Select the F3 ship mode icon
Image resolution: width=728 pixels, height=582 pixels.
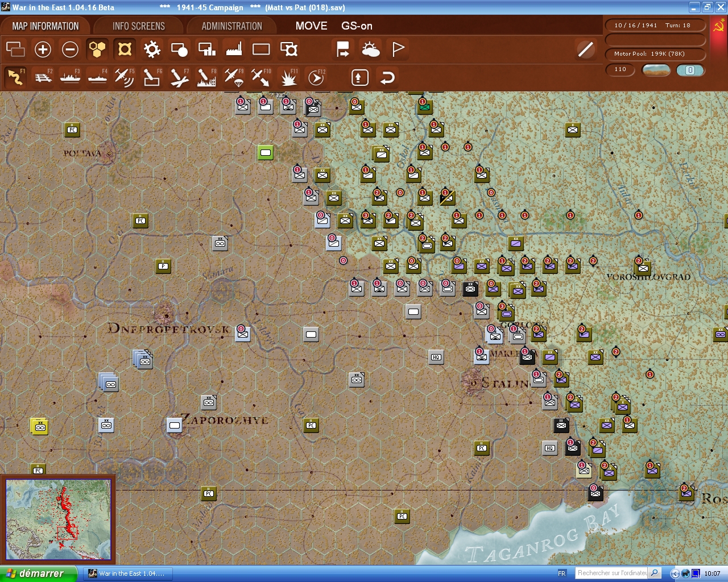point(70,77)
